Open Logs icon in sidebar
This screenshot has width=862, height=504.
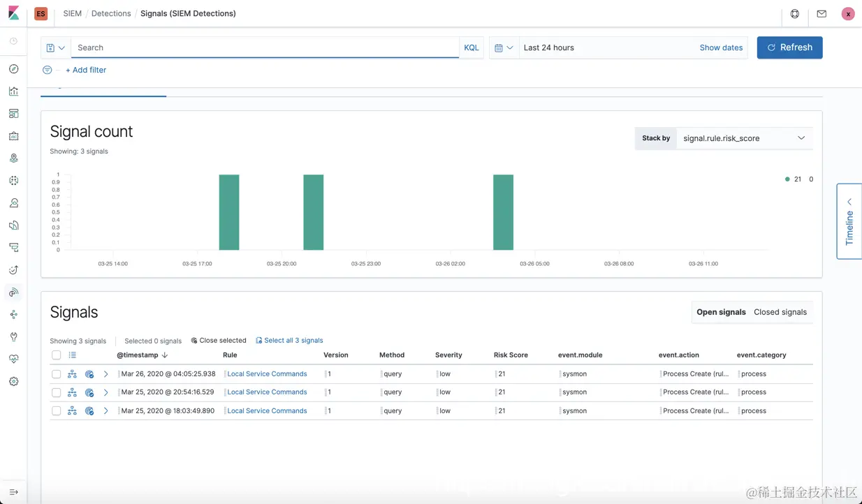[13, 225]
